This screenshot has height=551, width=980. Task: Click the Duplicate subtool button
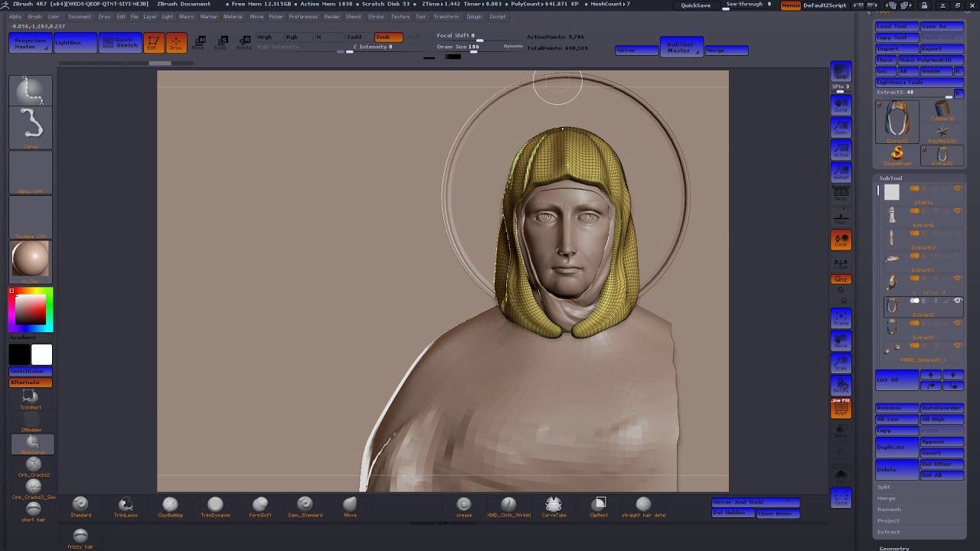point(897,447)
